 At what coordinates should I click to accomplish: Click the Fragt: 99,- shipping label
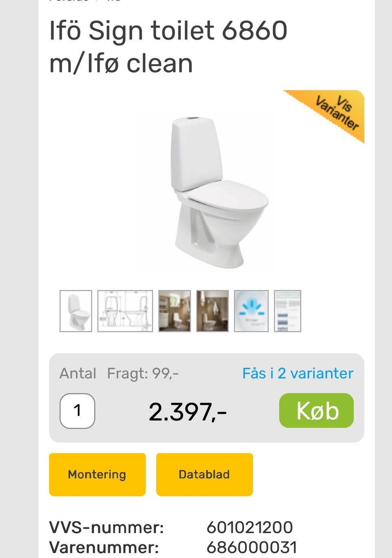[x=143, y=373]
